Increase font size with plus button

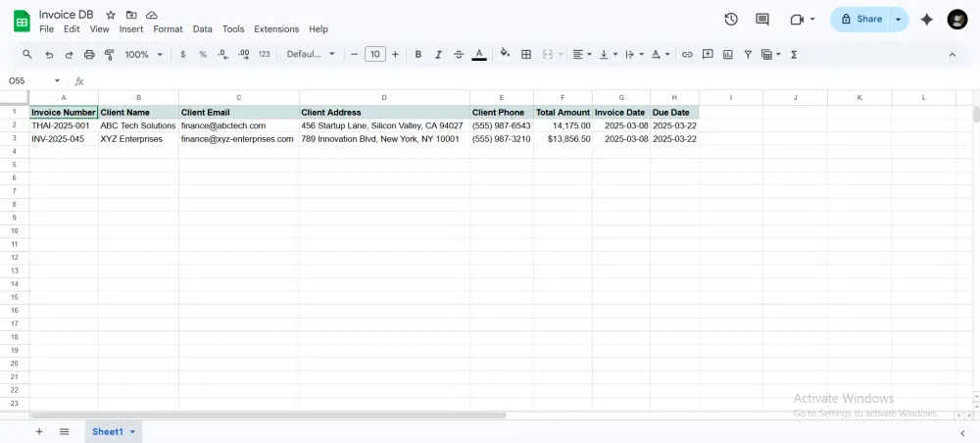[395, 54]
